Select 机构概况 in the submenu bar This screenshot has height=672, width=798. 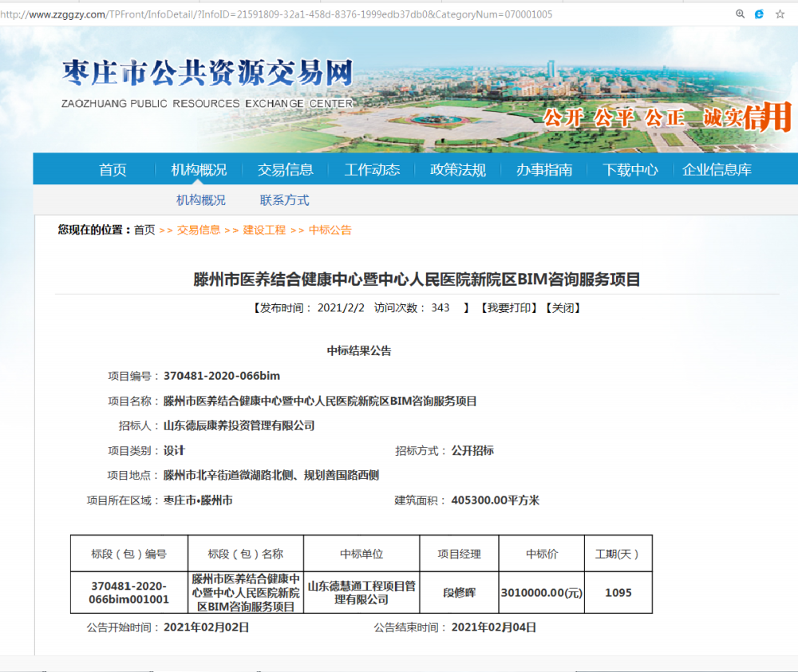click(200, 200)
